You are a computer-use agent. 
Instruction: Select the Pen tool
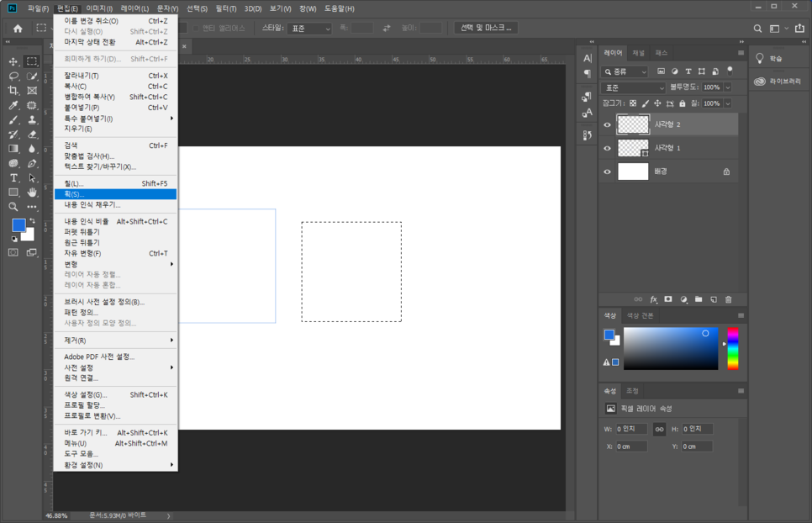click(32, 163)
